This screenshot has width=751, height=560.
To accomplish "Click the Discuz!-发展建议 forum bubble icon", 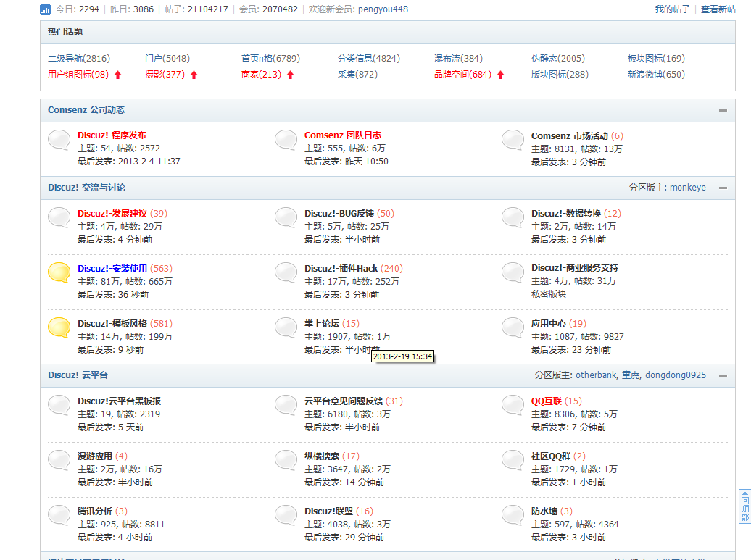I will coord(59,217).
